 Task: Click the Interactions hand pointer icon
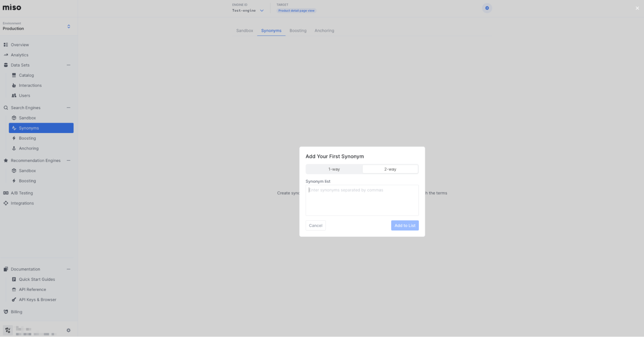[x=14, y=85]
